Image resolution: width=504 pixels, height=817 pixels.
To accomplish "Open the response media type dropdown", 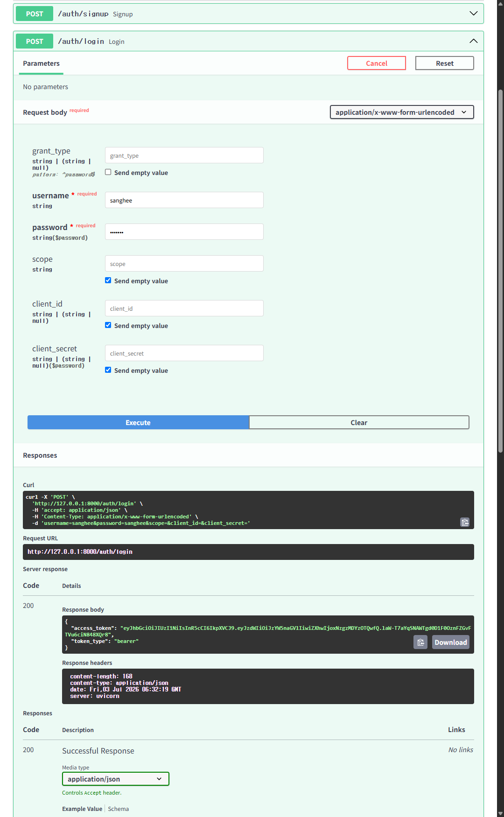I will [x=115, y=779].
